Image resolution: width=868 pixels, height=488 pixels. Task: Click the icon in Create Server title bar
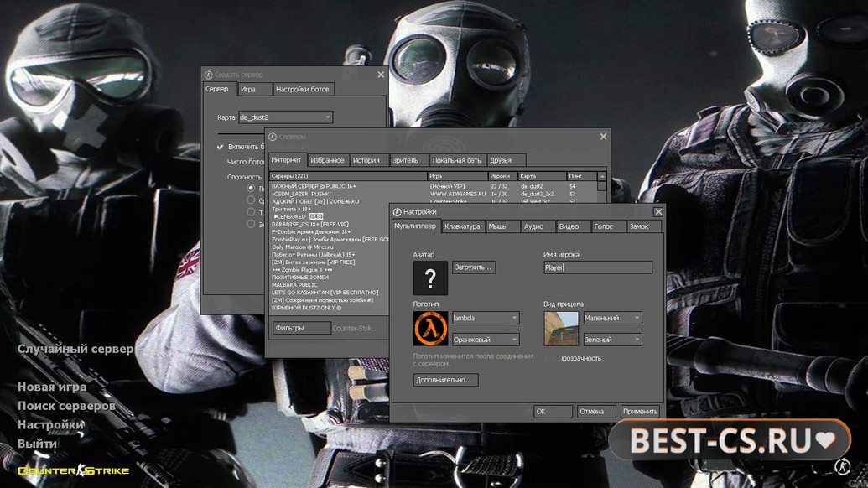[x=208, y=75]
